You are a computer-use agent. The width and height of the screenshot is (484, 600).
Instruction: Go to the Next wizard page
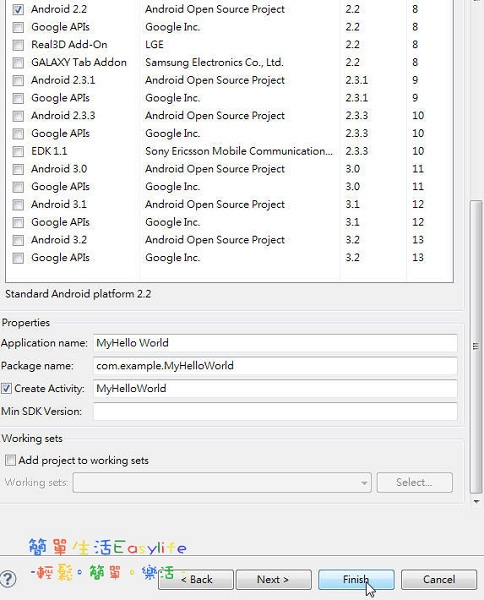pos(273,579)
